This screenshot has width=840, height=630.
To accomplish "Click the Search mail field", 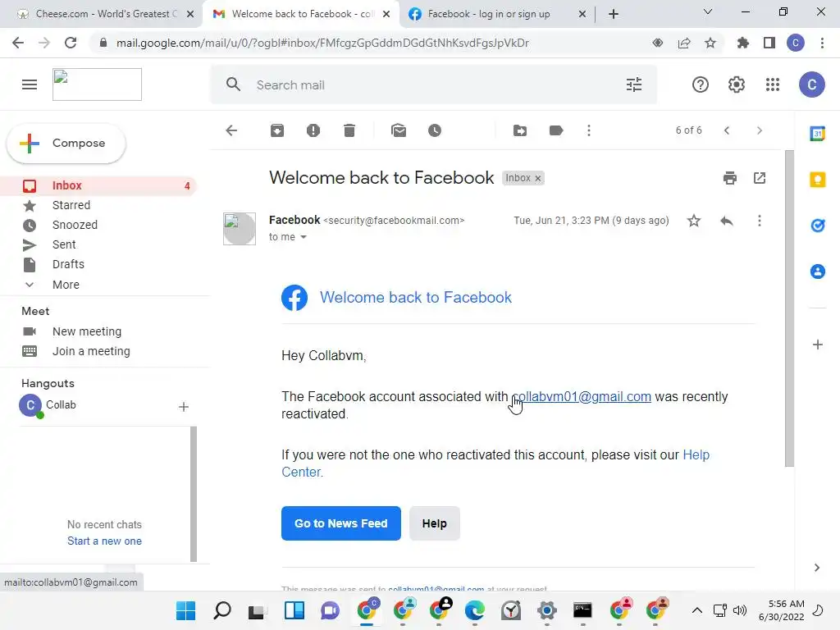I will (x=434, y=84).
